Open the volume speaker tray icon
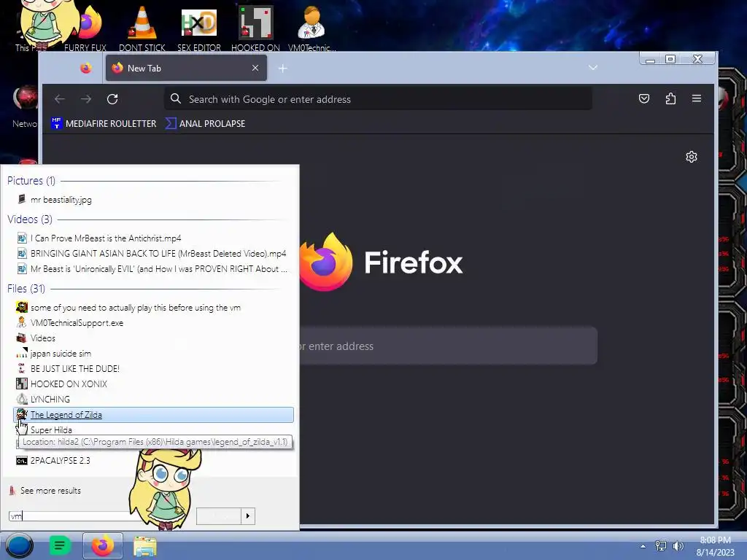747x560 pixels. (678, 546)
